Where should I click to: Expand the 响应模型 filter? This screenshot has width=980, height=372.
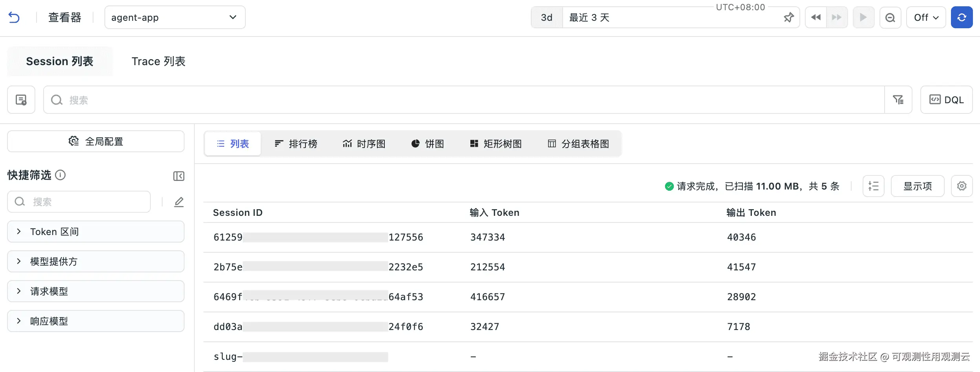(96, 321)
